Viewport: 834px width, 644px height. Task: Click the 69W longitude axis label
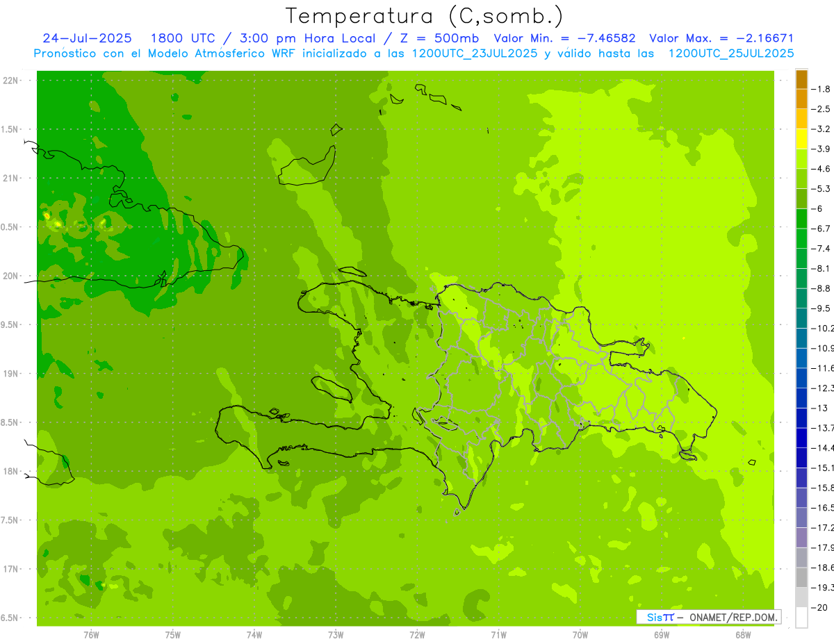click(x=662, y=634)
